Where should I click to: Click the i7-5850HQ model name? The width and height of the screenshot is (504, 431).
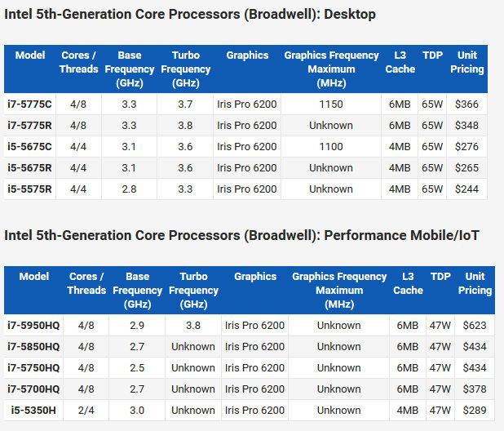coord(33,346)
